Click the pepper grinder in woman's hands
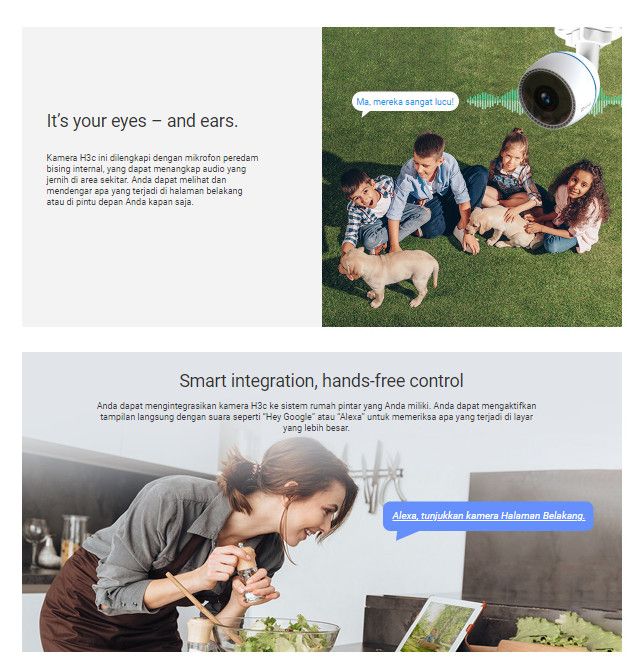This screenshot has width=641, height=668. pos(250,571)
